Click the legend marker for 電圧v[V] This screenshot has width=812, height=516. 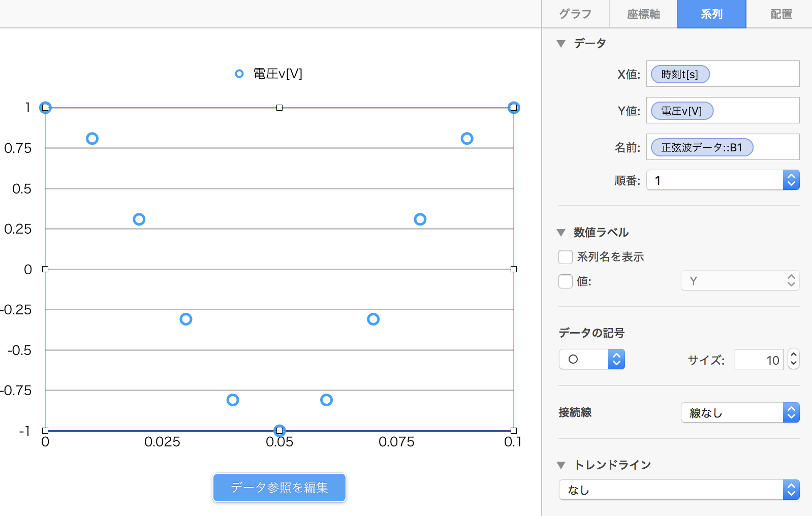click(239, 74)
